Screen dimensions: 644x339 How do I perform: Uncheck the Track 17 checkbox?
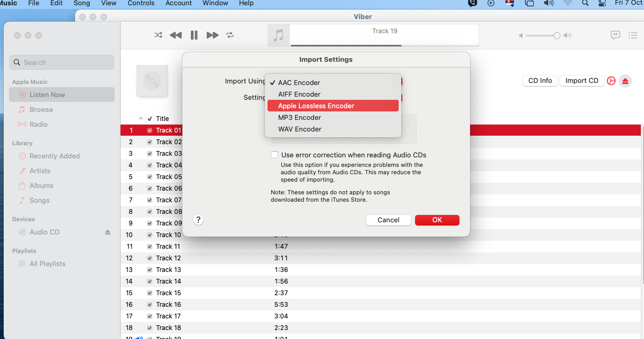tap(150, 316)
